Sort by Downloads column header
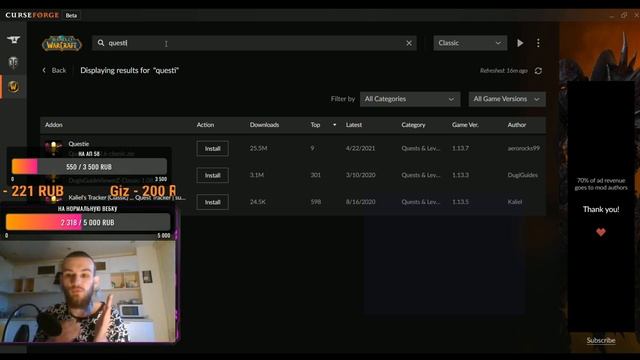The width and height of the screenshot is (640, 360). (x=264, y=125)
